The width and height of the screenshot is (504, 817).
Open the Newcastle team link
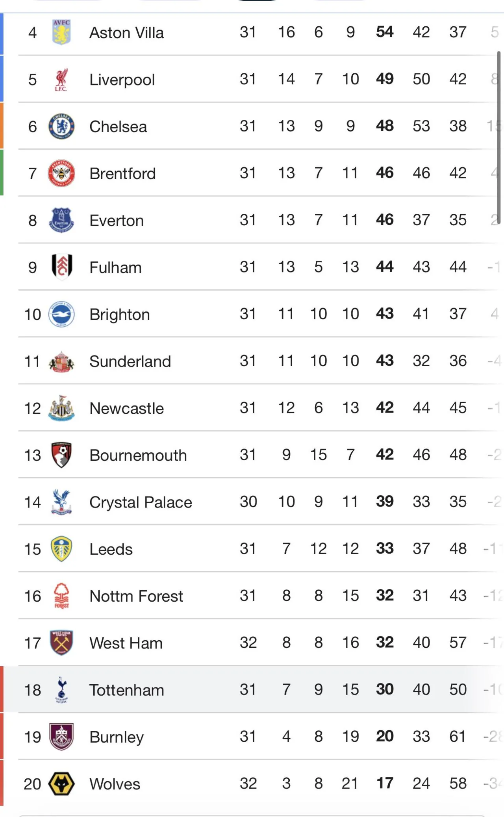click(126, 408)
